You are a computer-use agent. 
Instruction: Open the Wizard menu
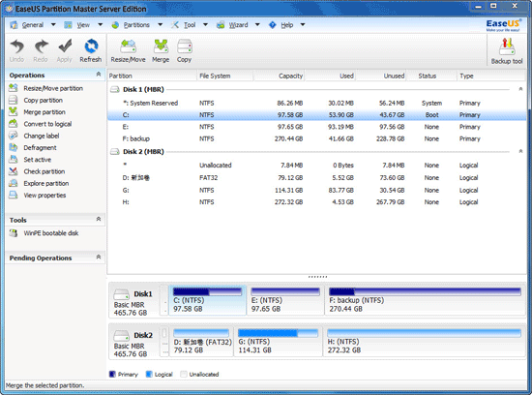coord(238,25)
